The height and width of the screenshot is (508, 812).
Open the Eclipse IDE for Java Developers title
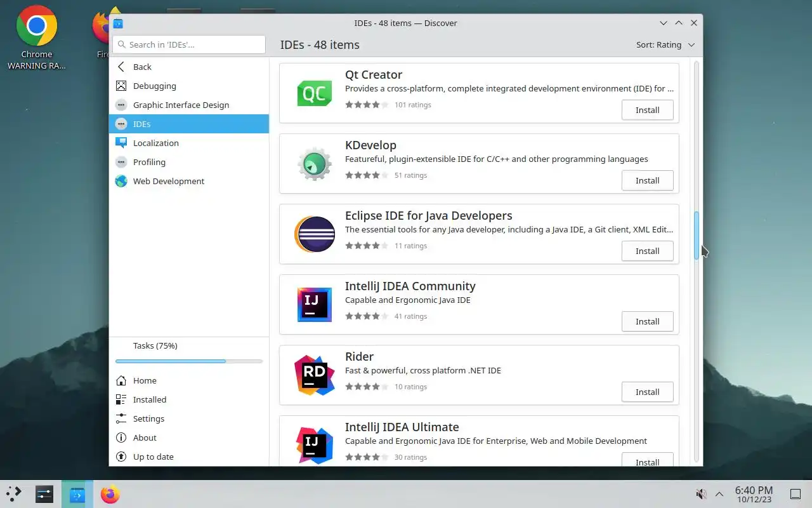[429, 215]
